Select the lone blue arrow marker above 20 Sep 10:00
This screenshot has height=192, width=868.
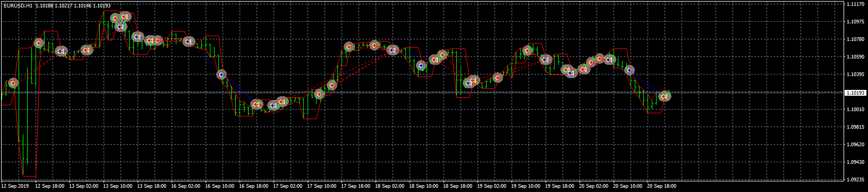[x=629, y=70]
